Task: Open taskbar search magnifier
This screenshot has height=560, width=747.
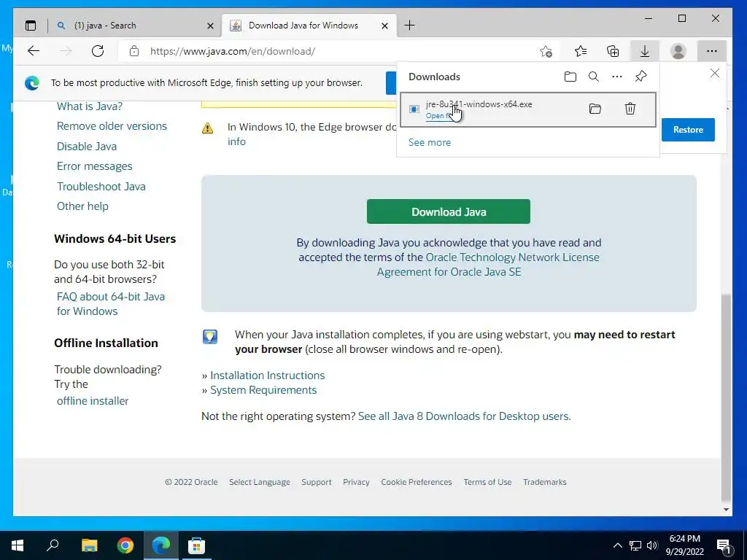Action: pyautogui.click(x=53, y=545)
